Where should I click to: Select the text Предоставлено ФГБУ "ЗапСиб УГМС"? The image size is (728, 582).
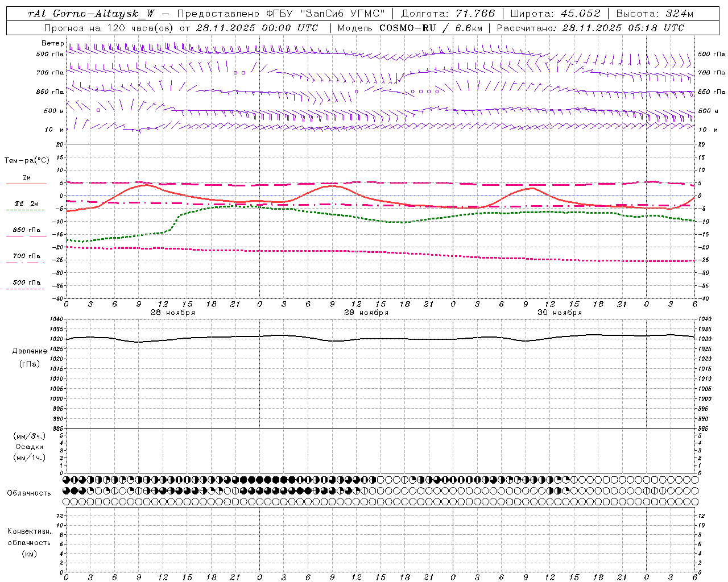click(281, 14)
